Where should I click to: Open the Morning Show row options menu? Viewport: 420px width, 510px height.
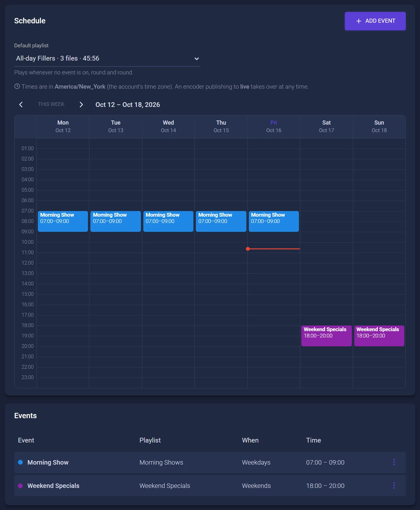tap(394, 462)
